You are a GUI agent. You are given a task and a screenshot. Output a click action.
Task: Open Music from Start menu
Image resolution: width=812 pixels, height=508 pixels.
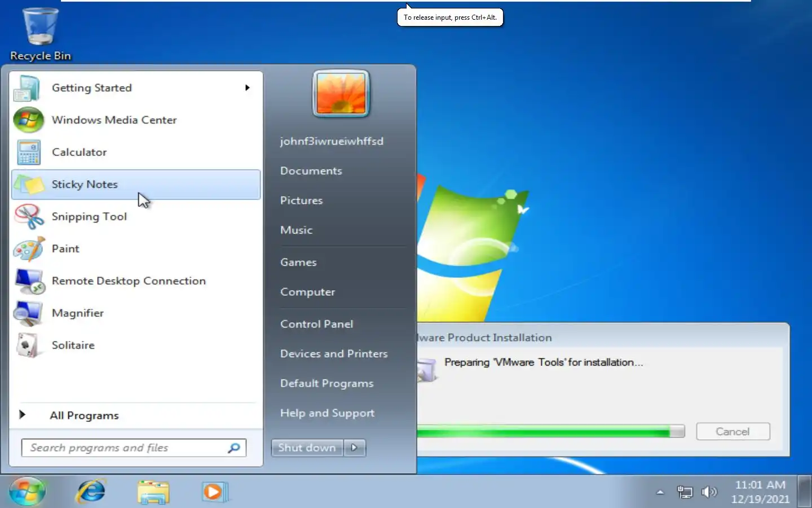tap(297, 230)
